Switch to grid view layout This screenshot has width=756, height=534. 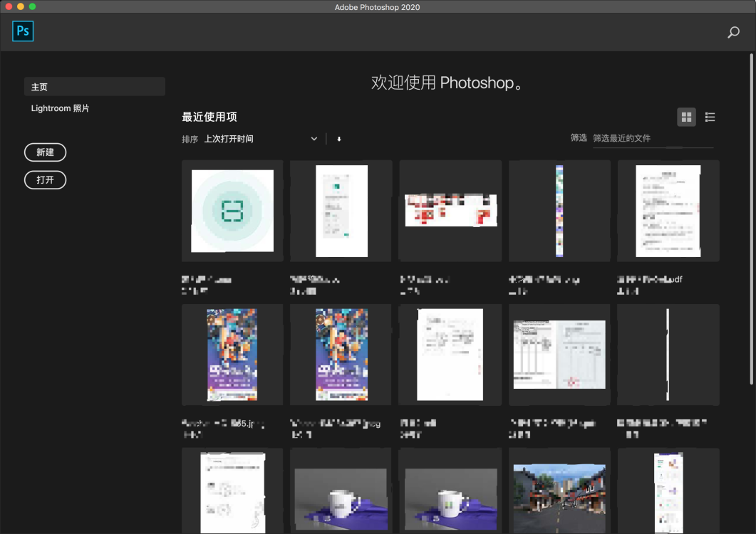[x=686, y=117]
